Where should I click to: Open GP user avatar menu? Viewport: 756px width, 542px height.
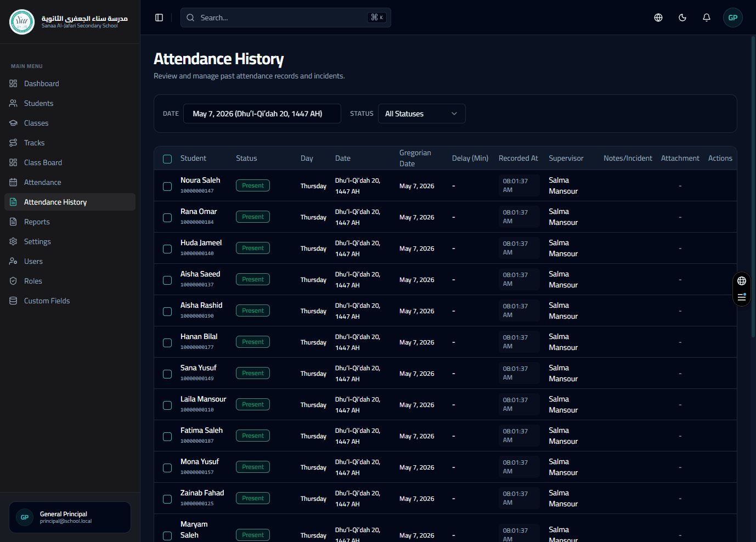coord(733,18)
